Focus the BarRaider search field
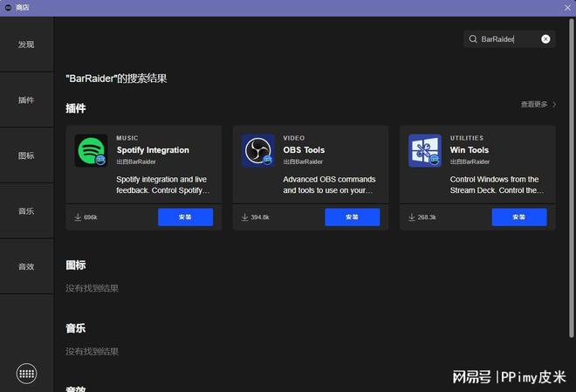This screenshot has width=576, height=392. (509, 39)
